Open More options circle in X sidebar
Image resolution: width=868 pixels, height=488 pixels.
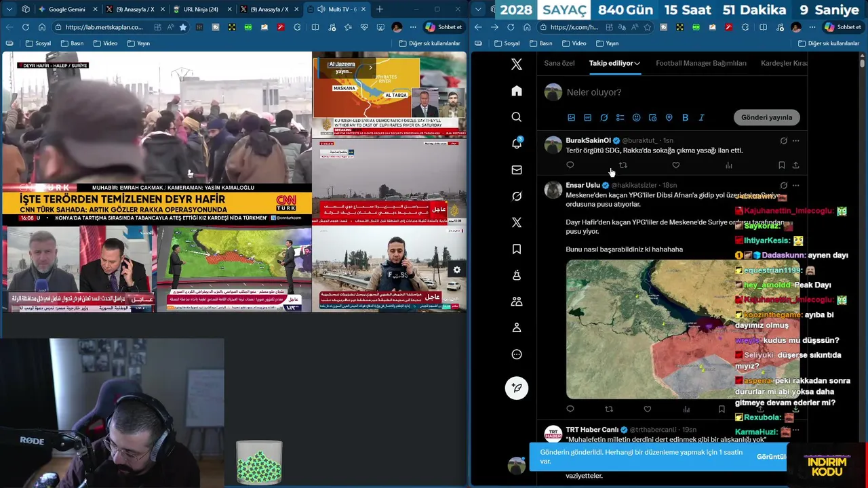click(x=517, y=354)
